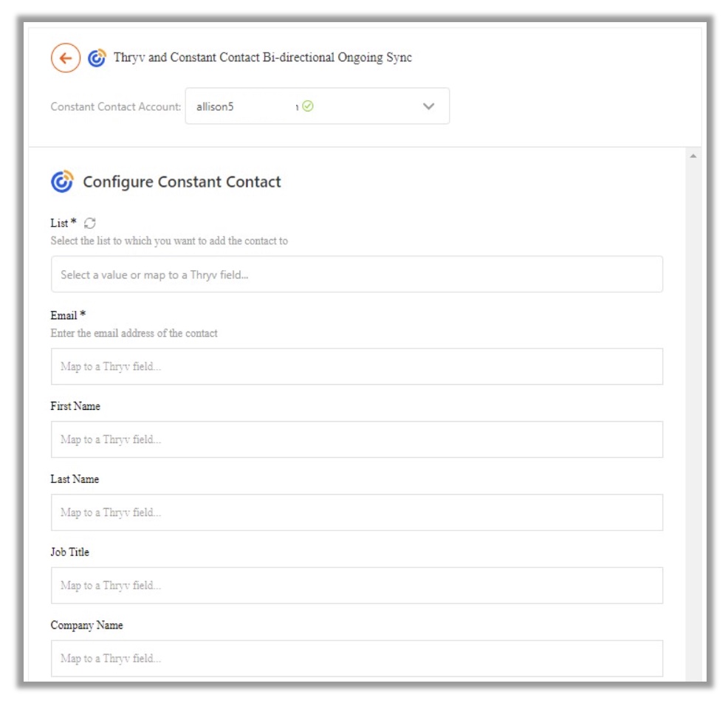Click the 'Company Name' field label
Viewport: 728px width, 703px height.
pos(86,625)
